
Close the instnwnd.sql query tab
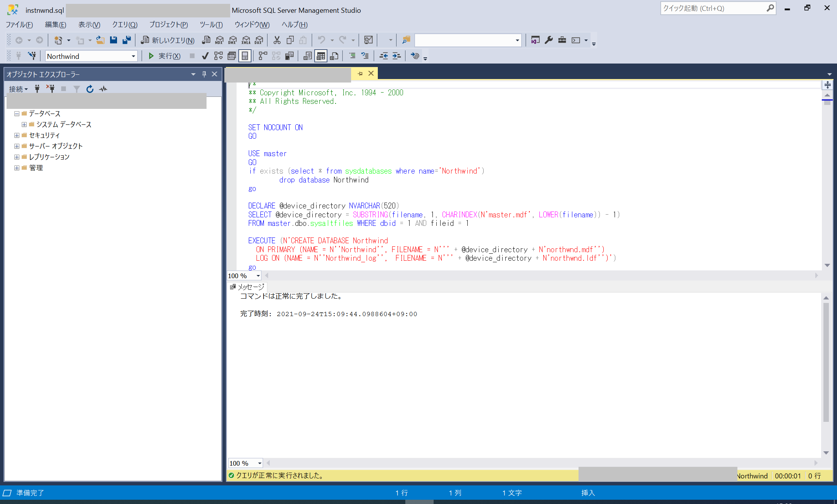click(x=371, y=73)
